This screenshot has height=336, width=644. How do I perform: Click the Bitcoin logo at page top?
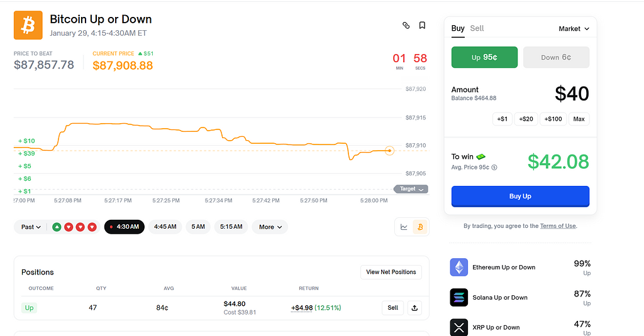tap(28, 25)
